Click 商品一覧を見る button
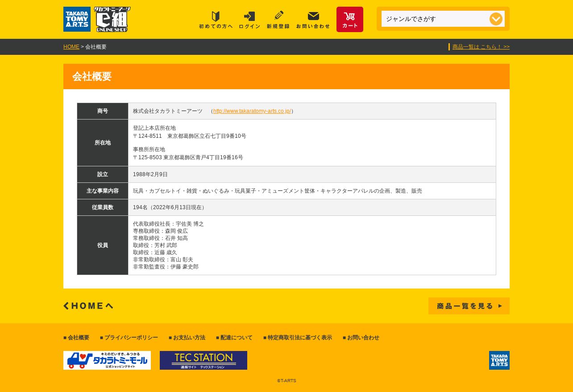 pos(469,306)
